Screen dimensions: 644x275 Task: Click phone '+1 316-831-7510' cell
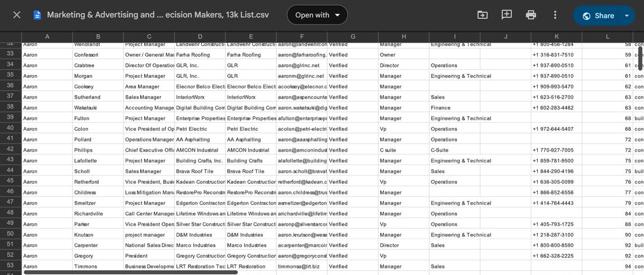coord(557,55)
